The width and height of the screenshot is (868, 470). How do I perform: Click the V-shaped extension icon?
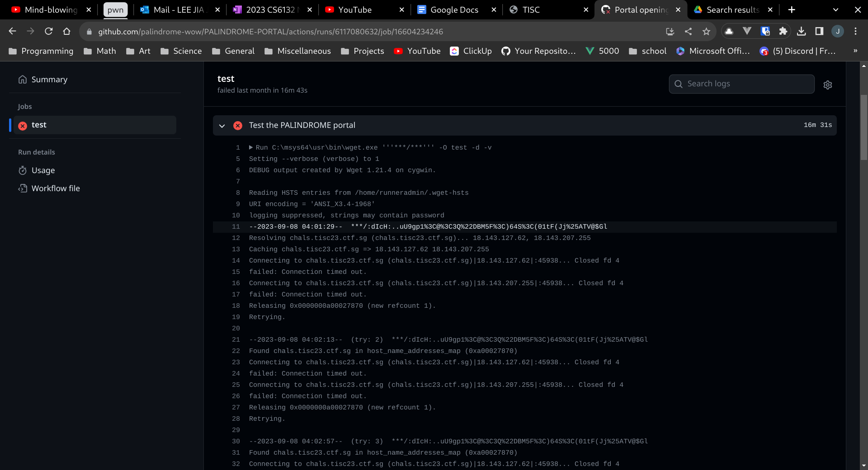[x=747, y=31]
